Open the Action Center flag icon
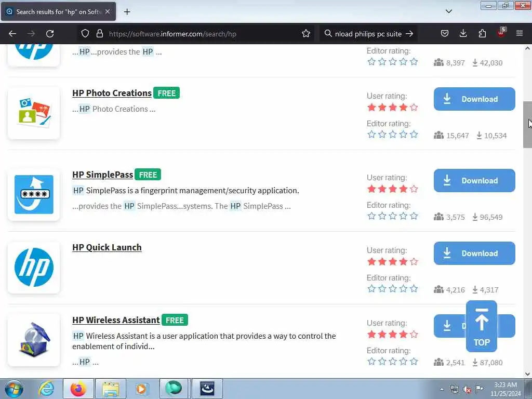The width and height of the screenshot is (532, 399). coord(479,389)
